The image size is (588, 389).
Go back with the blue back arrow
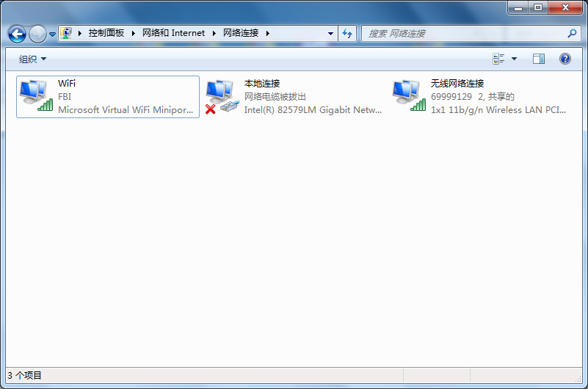(x=17, y=34)
